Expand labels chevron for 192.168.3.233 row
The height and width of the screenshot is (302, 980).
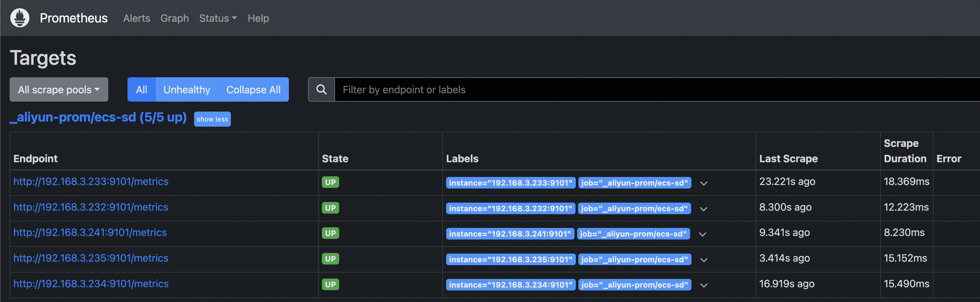[704, 183]
